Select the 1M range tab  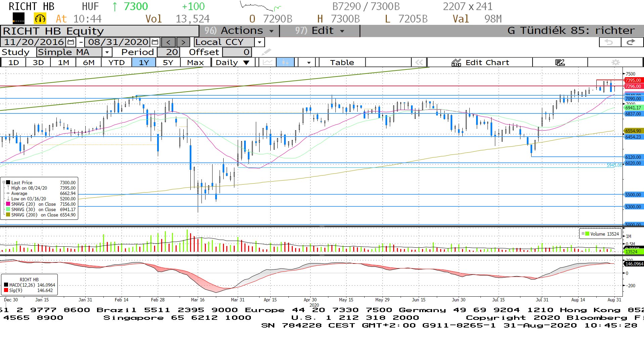click(x=63, y=62)
